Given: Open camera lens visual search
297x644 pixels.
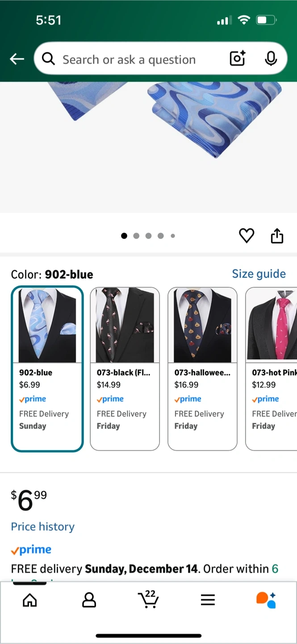Looking at the screenshot, I should click(x=237, y=59).
